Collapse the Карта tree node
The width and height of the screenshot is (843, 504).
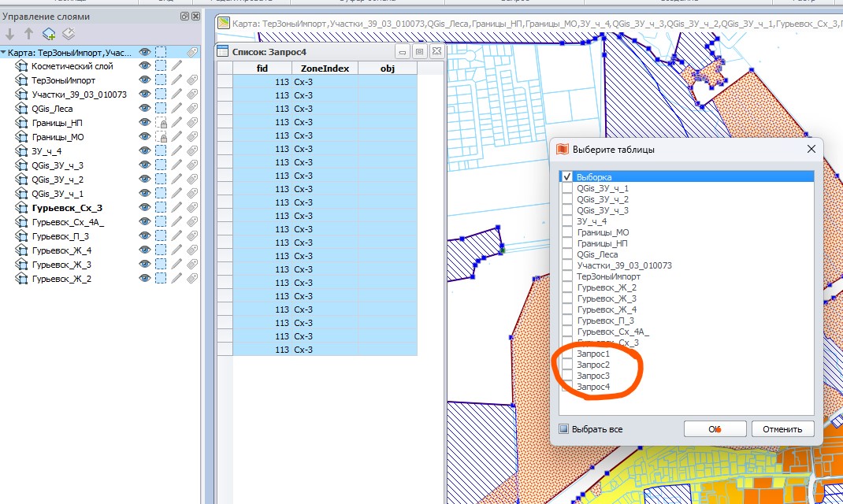pos(4,53)
